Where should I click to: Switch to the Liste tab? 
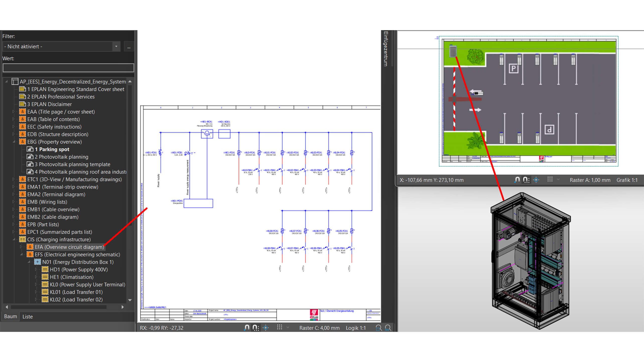coord(28,317)
